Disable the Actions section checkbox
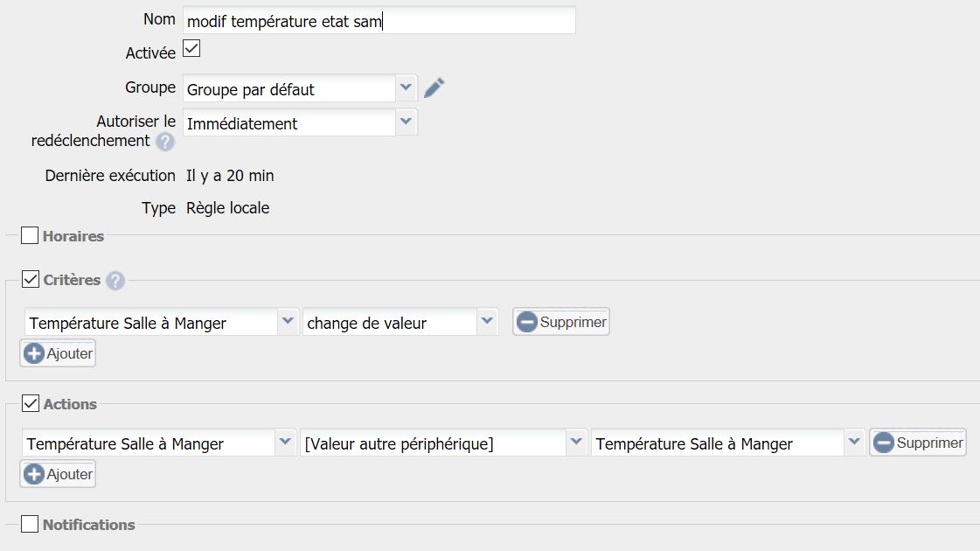Image resolution: width=980 pixels, height=551 pixels. click(x=30, y=403)
